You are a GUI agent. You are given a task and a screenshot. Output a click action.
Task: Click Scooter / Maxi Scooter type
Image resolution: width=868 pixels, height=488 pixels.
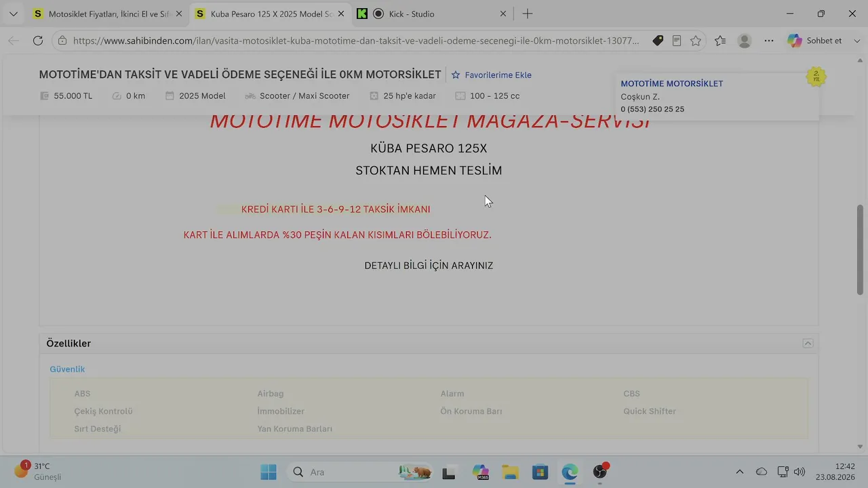click(x=304, y=96)
